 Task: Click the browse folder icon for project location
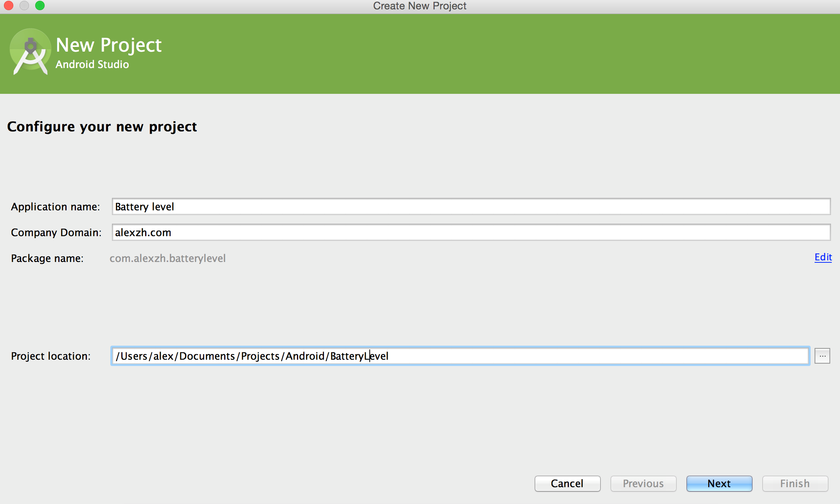[823, 355]
